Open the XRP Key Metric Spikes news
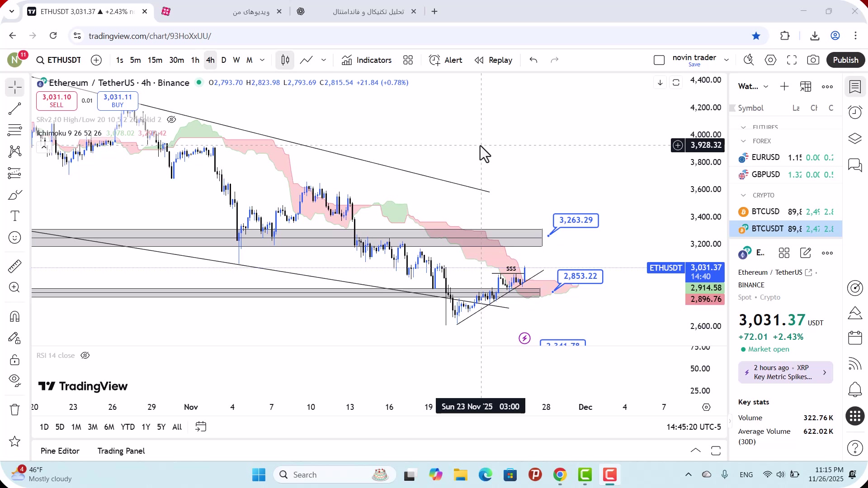 786,372
